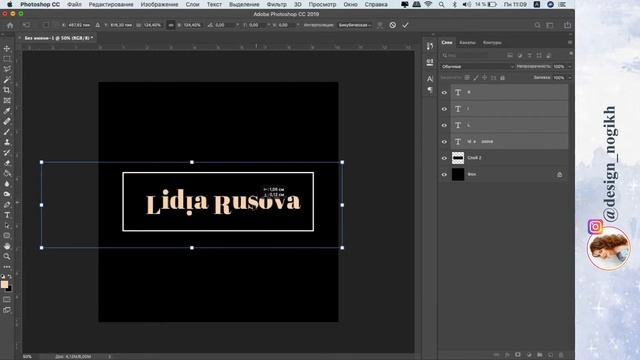Cancel the transform with the circle-slash icon
Image resolution: width=640 pixels, height=360 pixels.
(x=393, y=25)
